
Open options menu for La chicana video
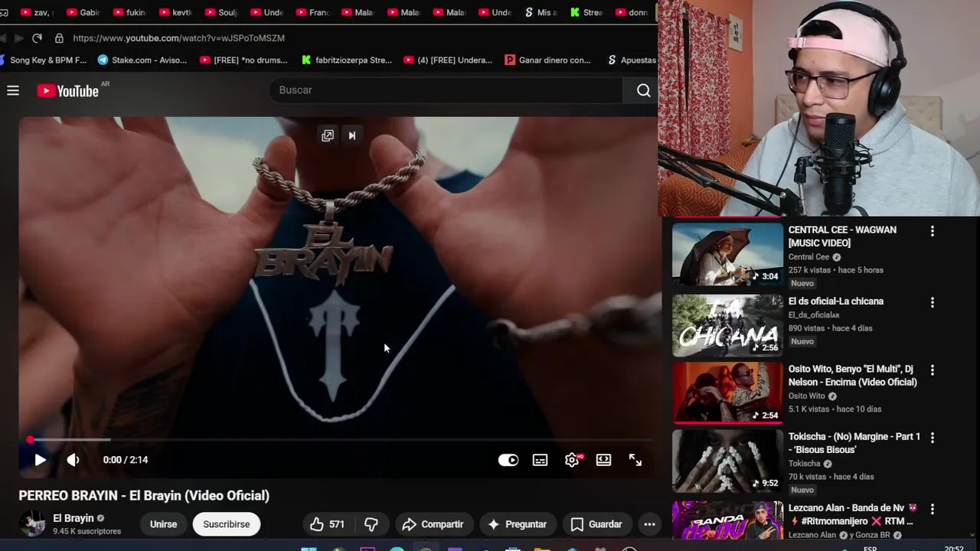(932, 302)
